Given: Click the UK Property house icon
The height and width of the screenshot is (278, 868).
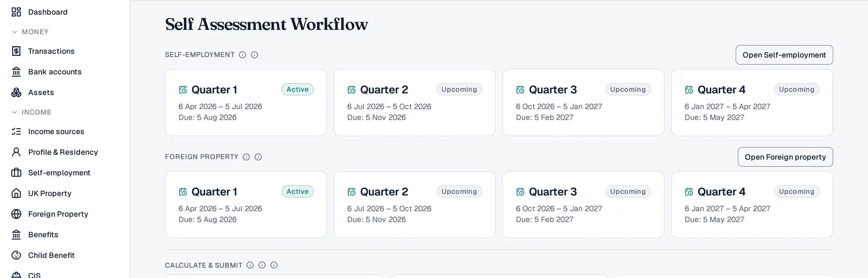Looking at the screenshot, I should [x=16, y=193].
